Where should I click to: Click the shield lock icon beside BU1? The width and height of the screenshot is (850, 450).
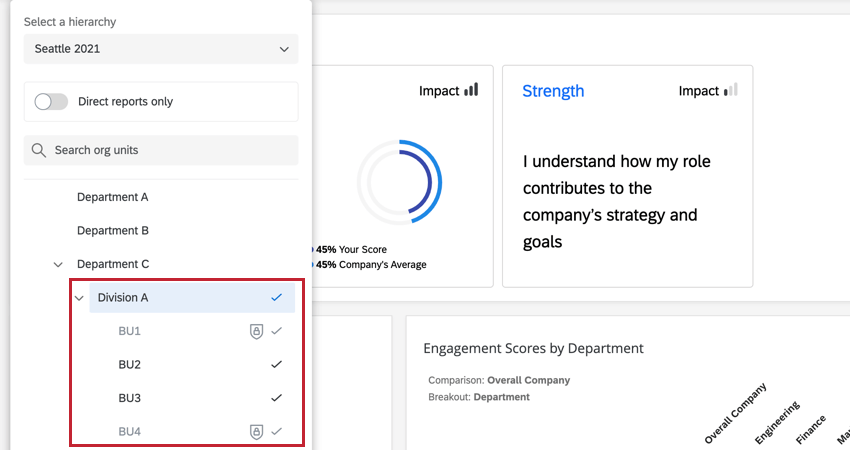tap(256, 331)
